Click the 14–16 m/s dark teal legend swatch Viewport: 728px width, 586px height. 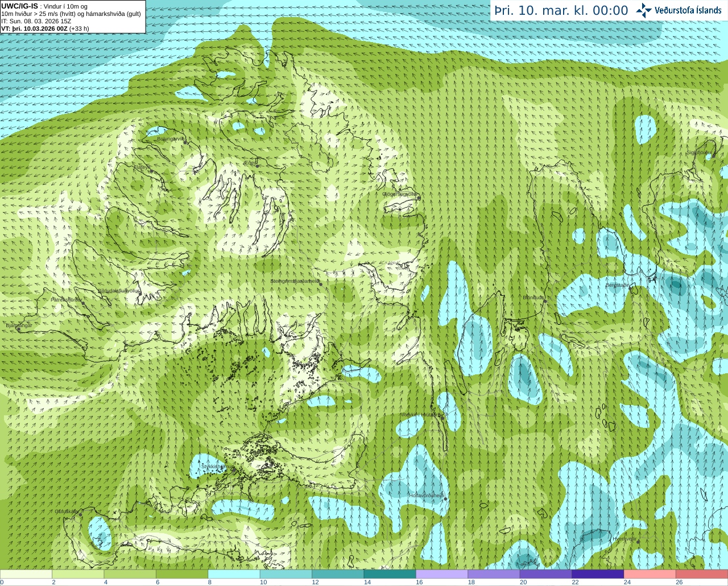click(x=390, y=574)
